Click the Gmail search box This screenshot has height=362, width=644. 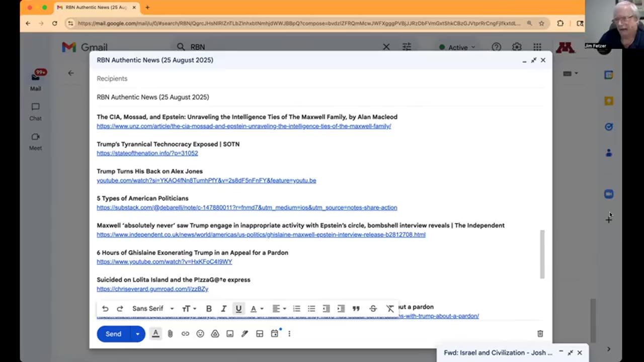coord(282,47)
